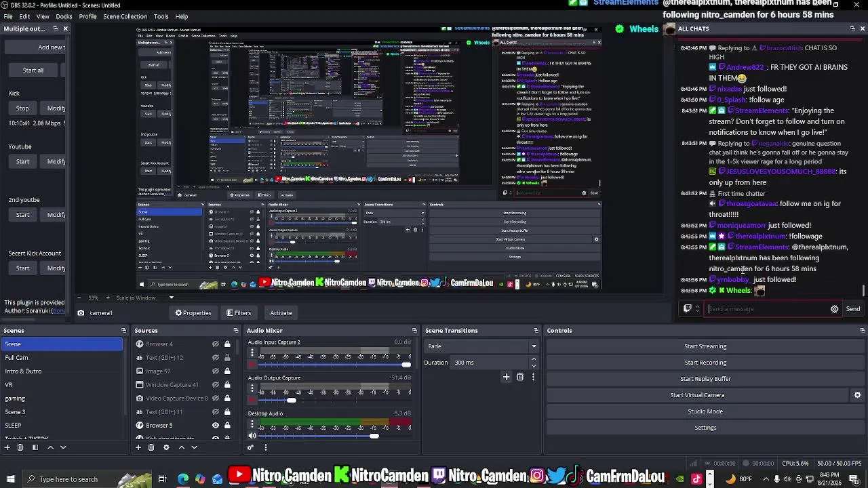Open scene filters icon in Scenes toolbar
Viewport: 868px width, 488px height.
tap(35, 447)
